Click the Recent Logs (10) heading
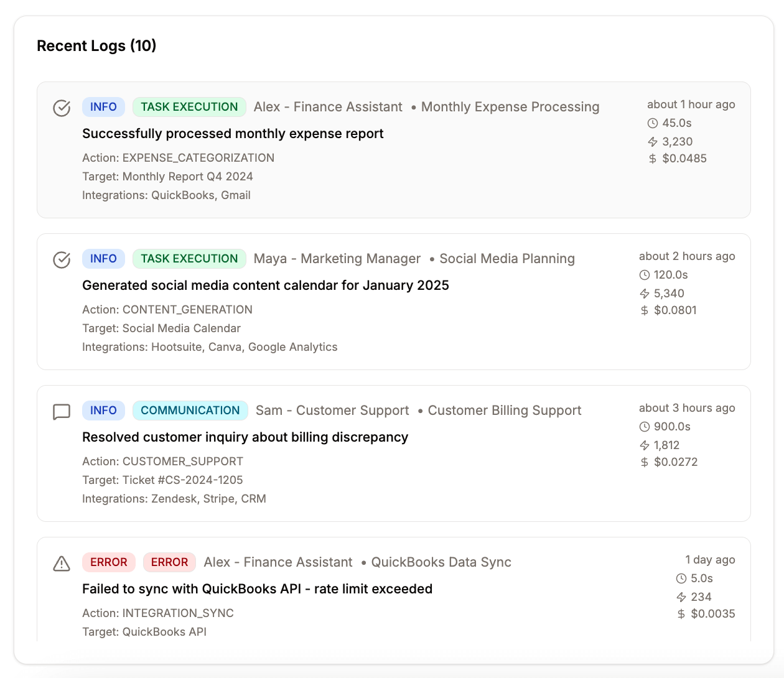The image size is (784, 678). pyautogui.click(x=96, y=45)
